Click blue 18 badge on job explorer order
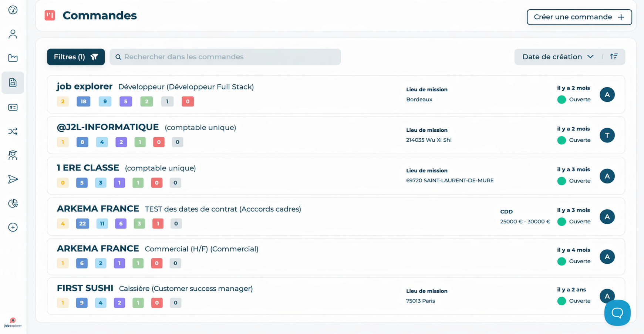 coord(84,101)
